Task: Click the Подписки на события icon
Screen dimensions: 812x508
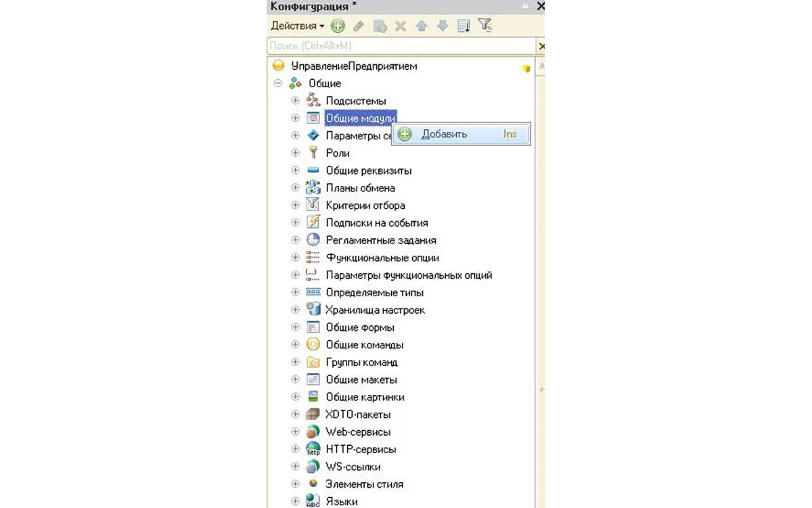Action: 313,223
